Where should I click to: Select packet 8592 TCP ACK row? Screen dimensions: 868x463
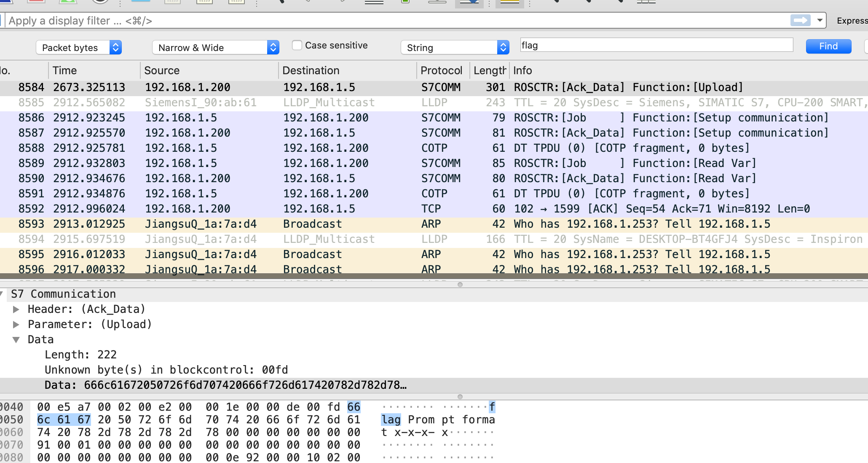pyautogui.click(x=434, y=209)
